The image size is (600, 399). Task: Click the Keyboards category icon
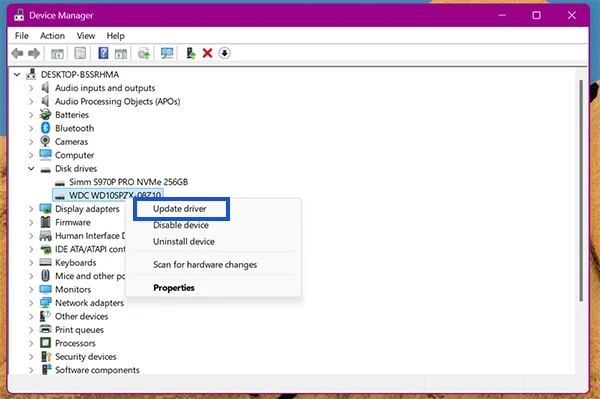(45, 262)
